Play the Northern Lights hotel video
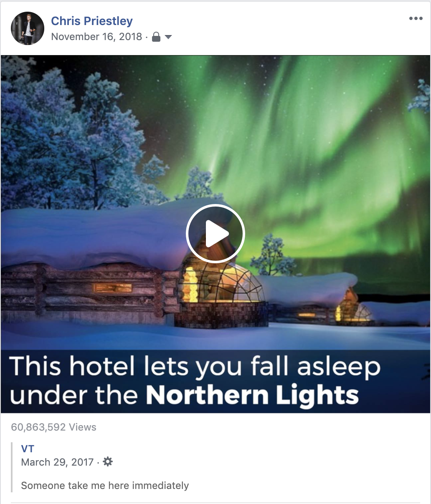This screenshot has height=504, width=431. point(215,234)
